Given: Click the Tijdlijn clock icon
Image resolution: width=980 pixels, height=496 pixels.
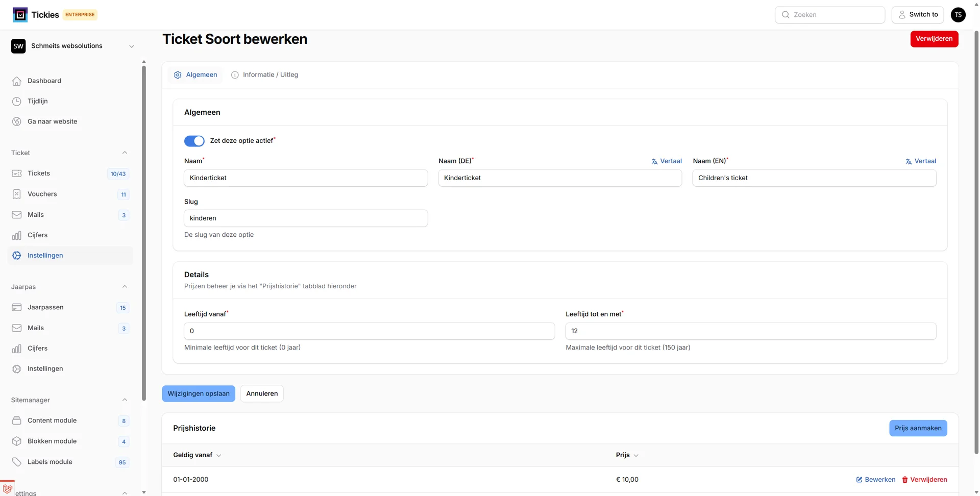Looking at the screenshot, I should point(17,102).
